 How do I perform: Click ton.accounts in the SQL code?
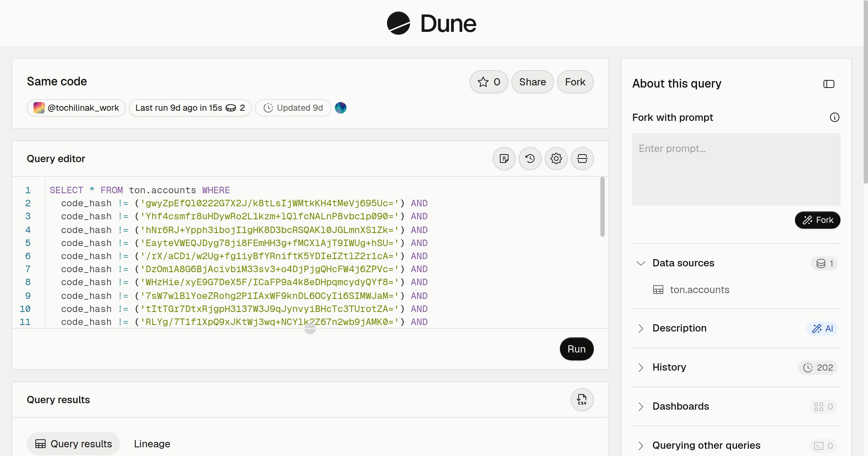[162, 190]
